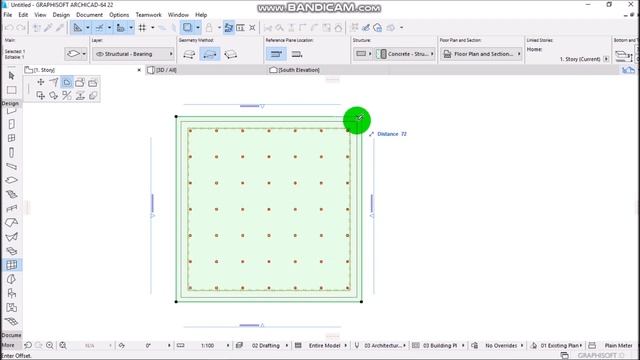Screen dimensions: 640x360
Task: Select the Mesh tool in toolbox
Action: tap(11, 322)
